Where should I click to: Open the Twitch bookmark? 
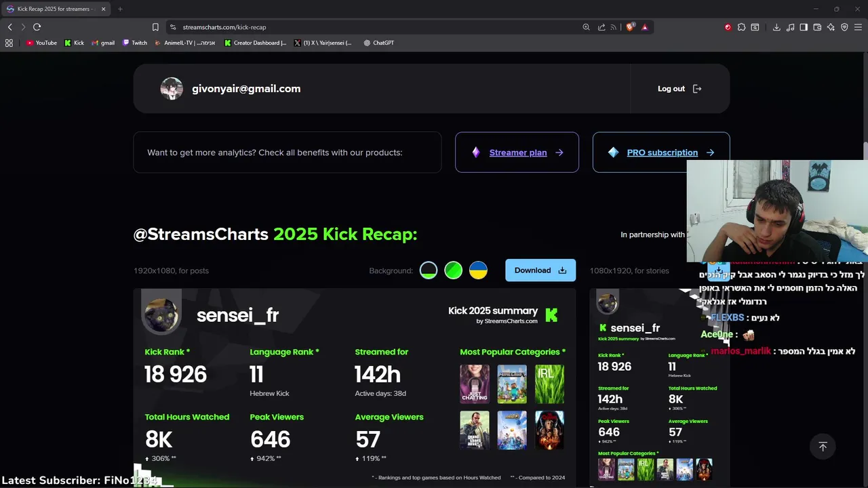pos(135,43)
